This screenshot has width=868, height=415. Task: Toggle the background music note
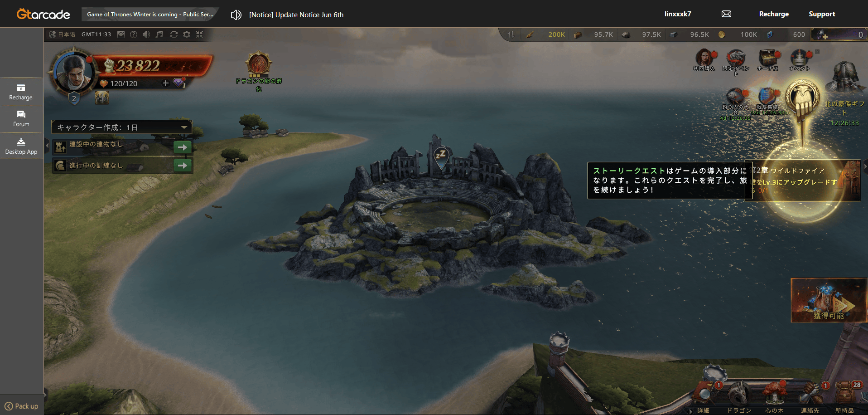pos(159,34)
